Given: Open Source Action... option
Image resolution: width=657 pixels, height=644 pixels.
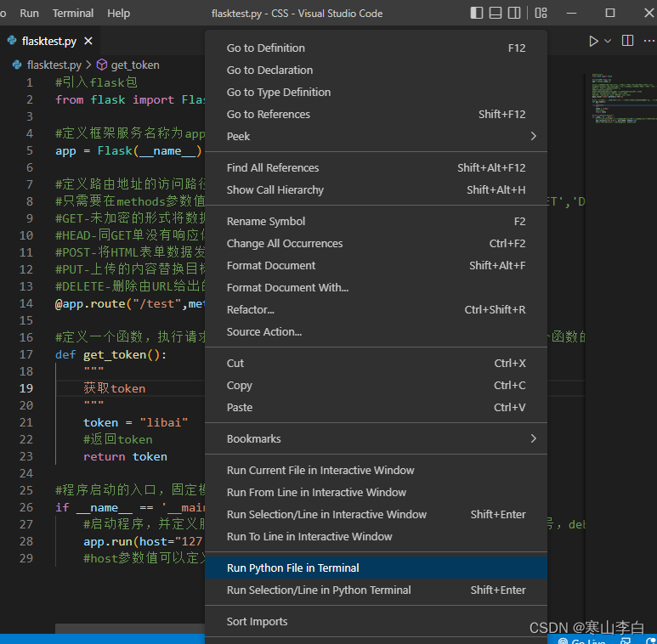Looking at the screenshot, I should coord(376,332).
